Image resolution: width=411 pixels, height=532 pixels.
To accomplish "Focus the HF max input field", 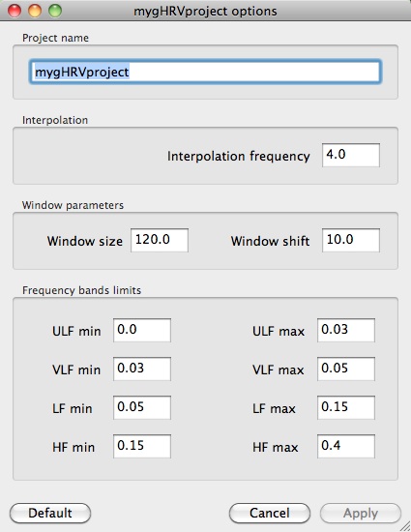I will pos(346,446).
